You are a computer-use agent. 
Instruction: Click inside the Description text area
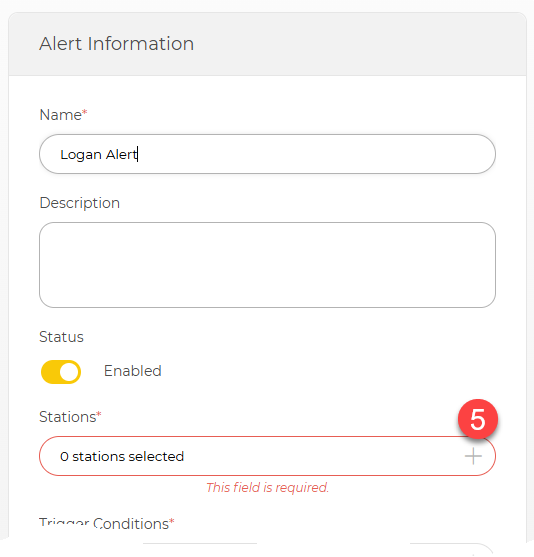coord(267,265)
